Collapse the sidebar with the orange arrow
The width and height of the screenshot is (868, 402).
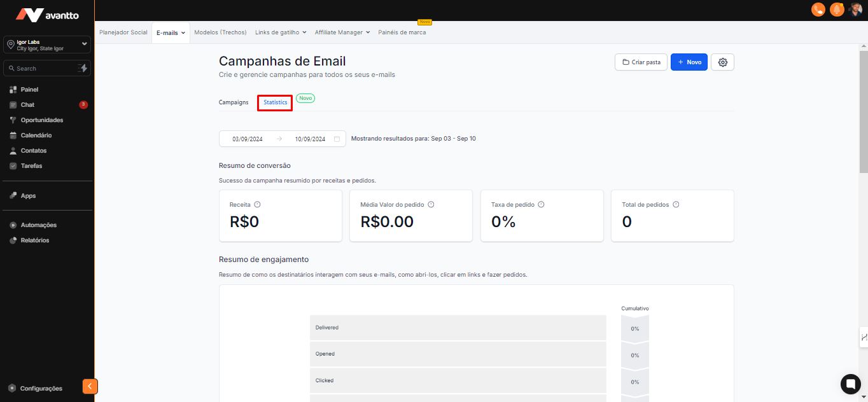click(x=90, y=386)
